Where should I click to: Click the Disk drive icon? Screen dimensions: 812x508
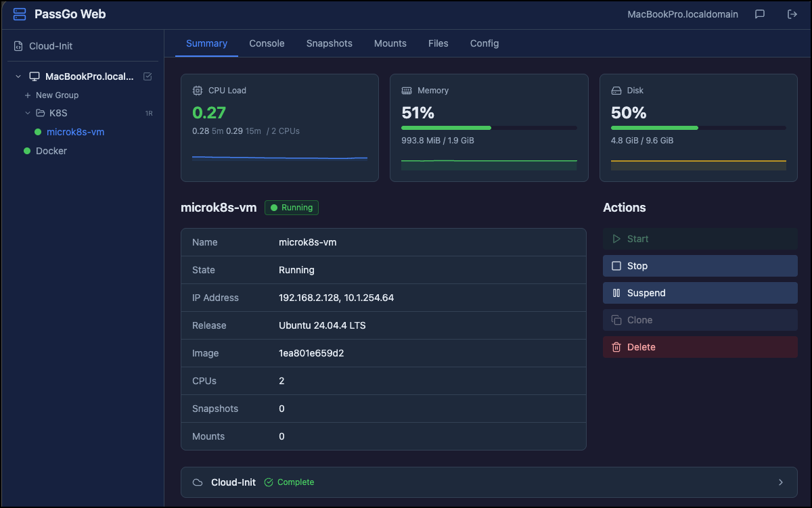pos(616,90)
